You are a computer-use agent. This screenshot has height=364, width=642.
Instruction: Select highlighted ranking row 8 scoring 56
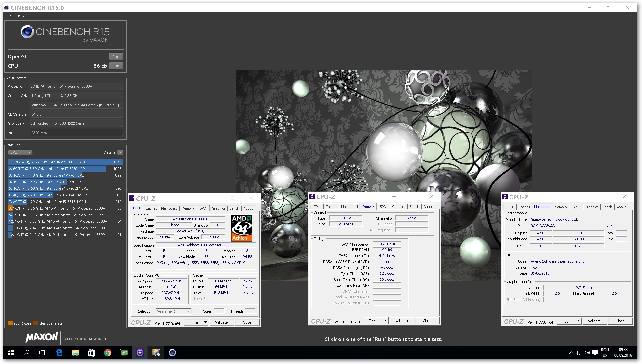65,208
